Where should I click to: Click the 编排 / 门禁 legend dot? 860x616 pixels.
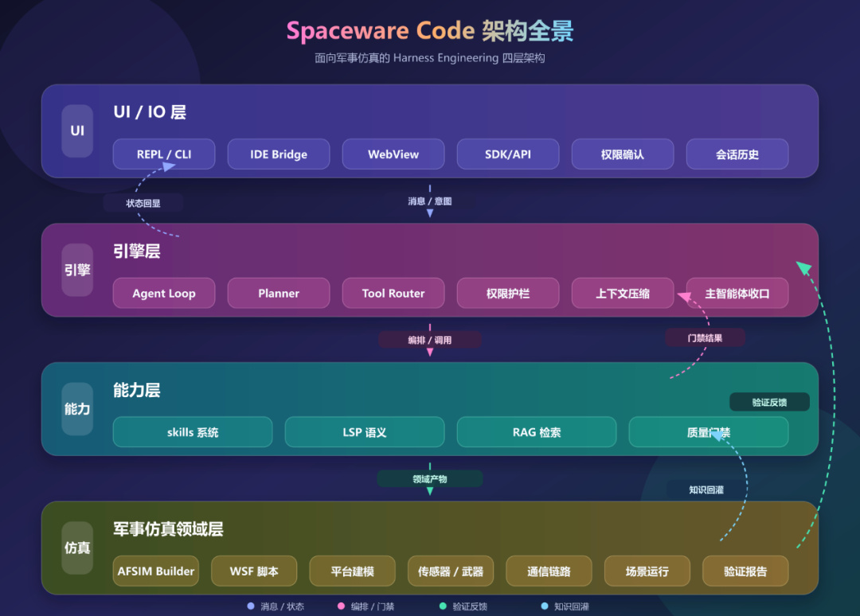tap(341, 606)
